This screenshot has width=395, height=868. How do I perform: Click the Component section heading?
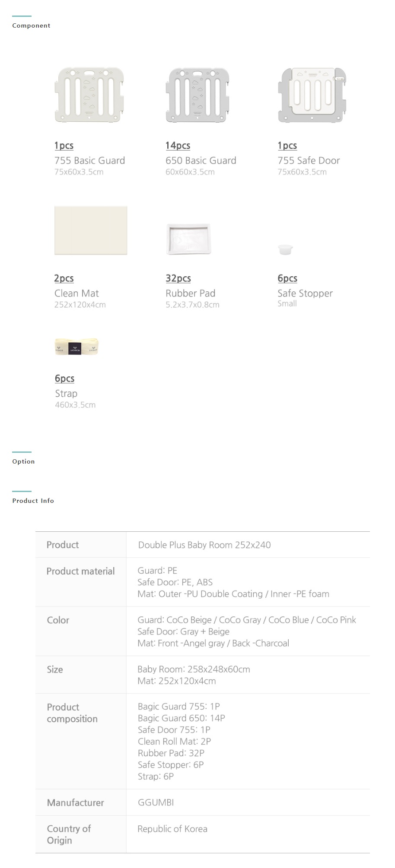[31, 25]
